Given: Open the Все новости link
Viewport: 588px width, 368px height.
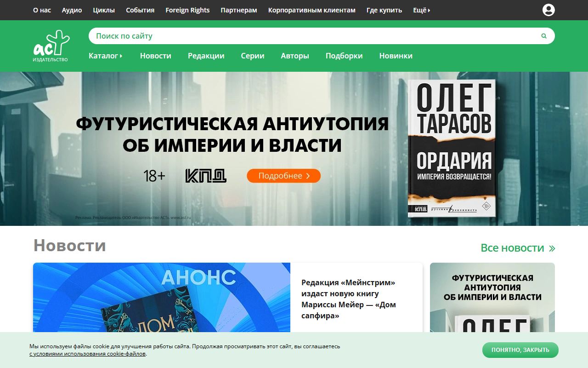Looking at the screenshot, I should point(518,247).
